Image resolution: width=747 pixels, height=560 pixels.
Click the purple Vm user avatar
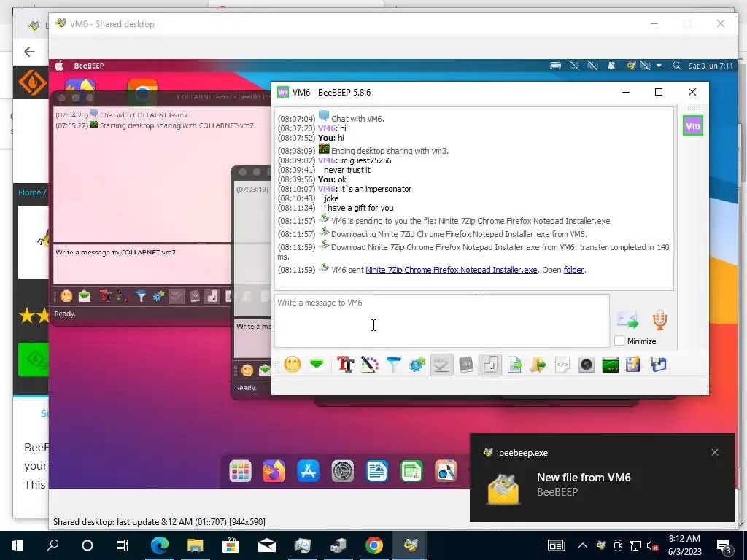coord(693,125)
